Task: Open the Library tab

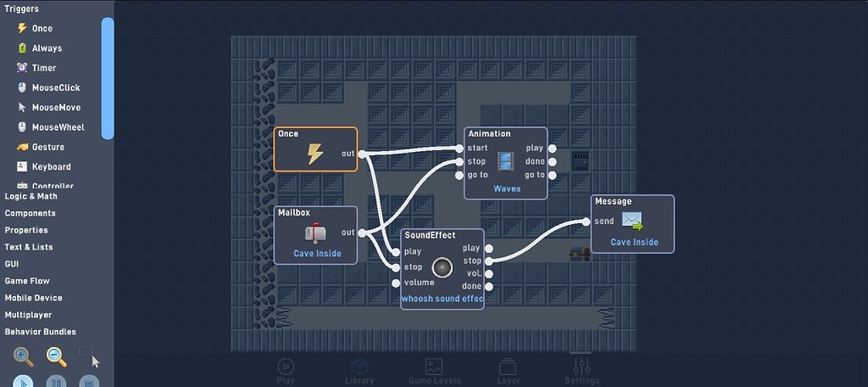Action: tap(359, 372)
